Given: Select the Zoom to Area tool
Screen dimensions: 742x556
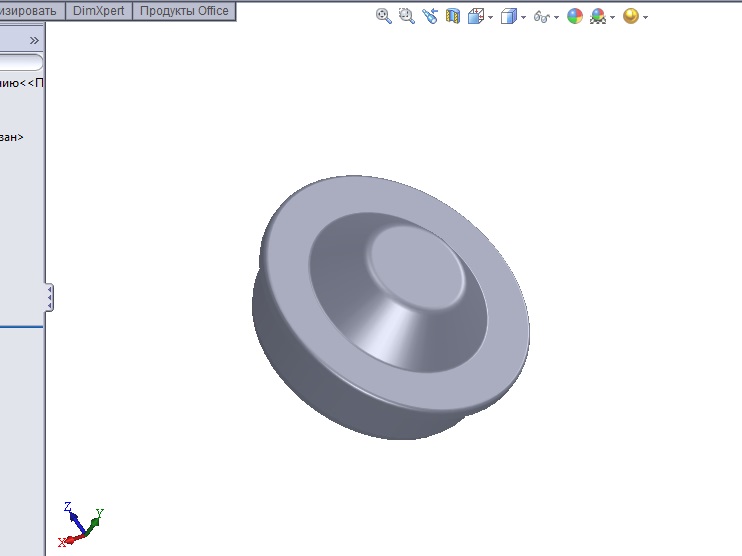Looking at the screenshot, I should (x=406, y=16).
